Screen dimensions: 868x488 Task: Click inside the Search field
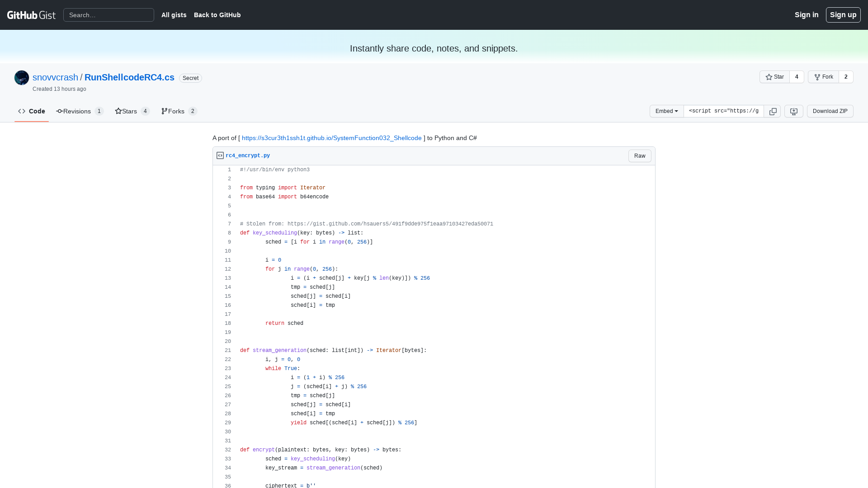(x=108, y=15)
